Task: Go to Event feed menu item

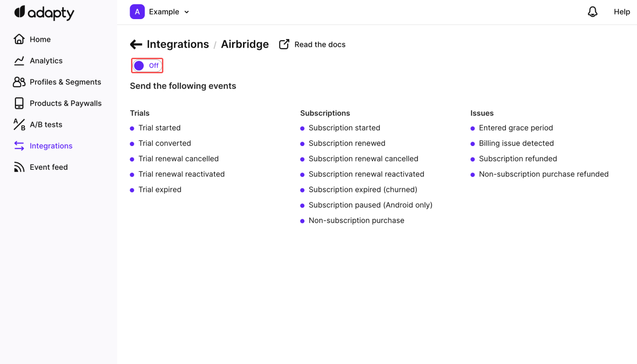Action: point(49,167)
